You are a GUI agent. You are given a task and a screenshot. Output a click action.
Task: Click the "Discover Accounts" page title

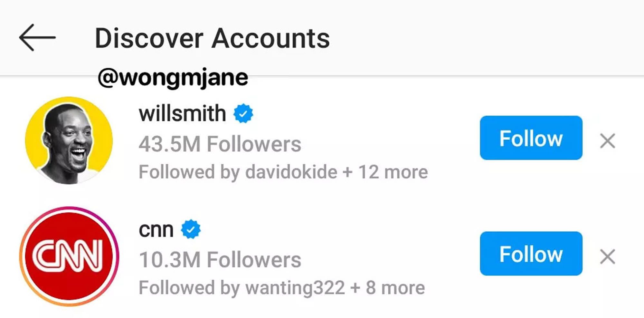(212, 38)
